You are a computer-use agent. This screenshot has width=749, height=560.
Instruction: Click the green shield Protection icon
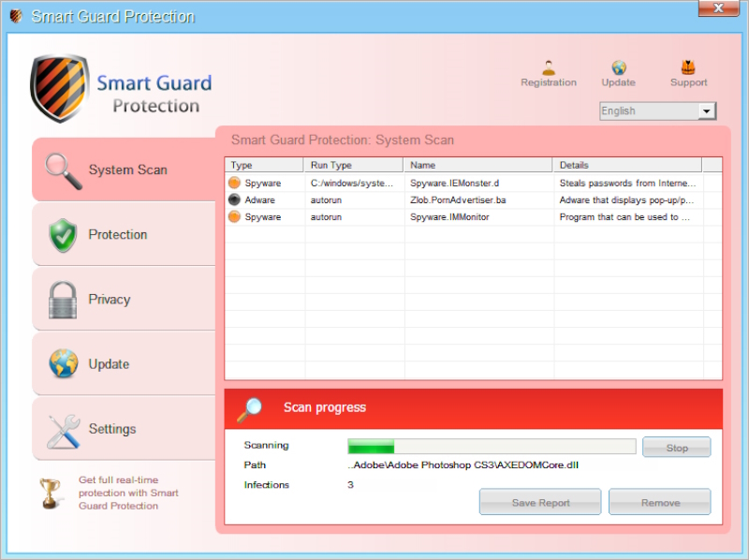click(x=62, y=235)
